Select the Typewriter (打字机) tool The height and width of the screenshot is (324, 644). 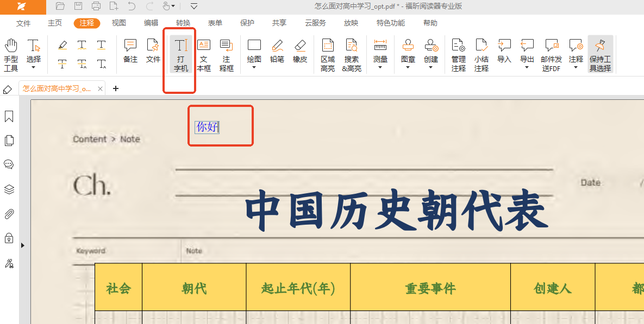pyautogui.click(x=180, y=55)
